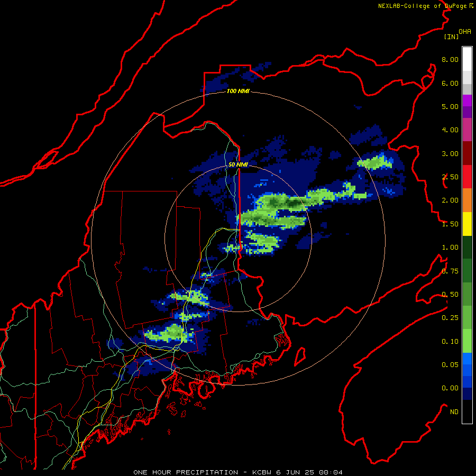Click the 0.10 legend value
Screen dimensions: 476x476
click(x=450, y=342)
